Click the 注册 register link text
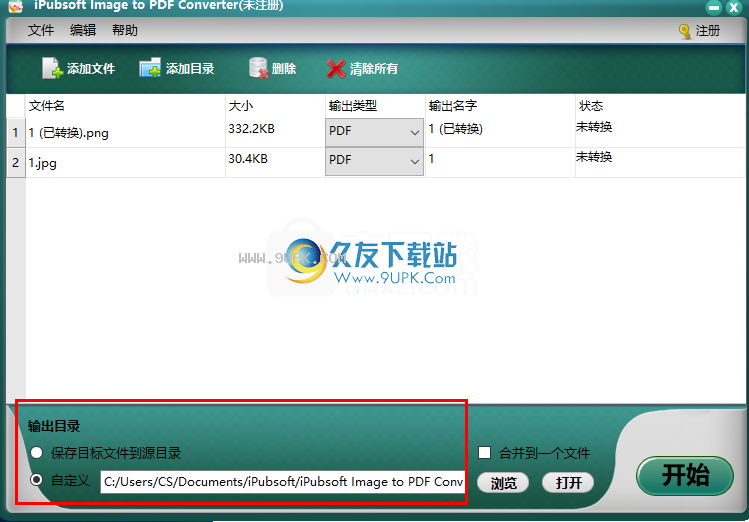 tap(707, 31)
